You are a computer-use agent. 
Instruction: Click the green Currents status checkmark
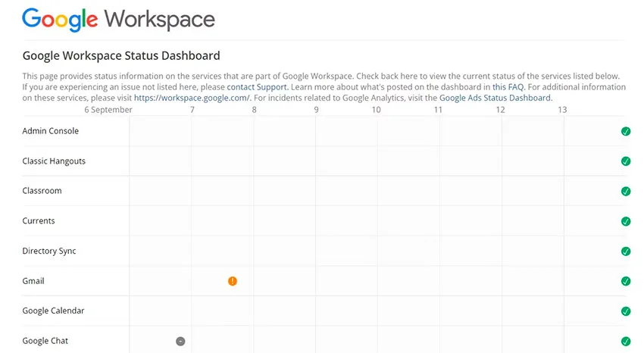pos(626,221)
